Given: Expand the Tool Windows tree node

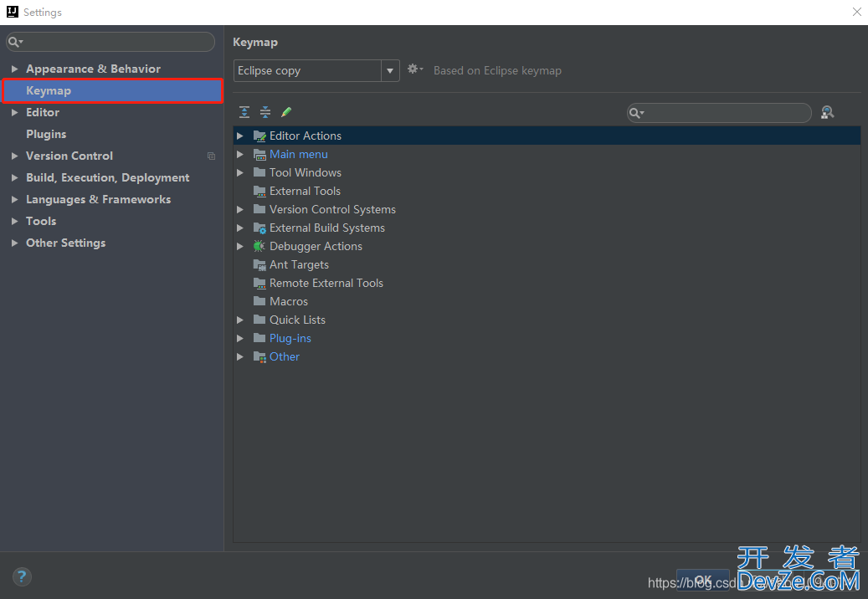Looking at the screenshot, I should coord(239,172).
